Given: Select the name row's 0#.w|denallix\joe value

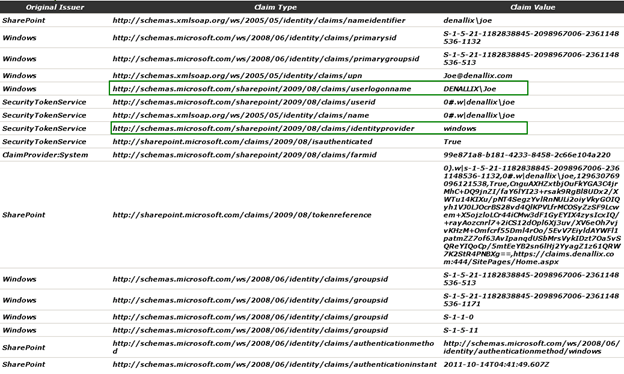Looking at the screenshot, I should click(x=479, y=115).
